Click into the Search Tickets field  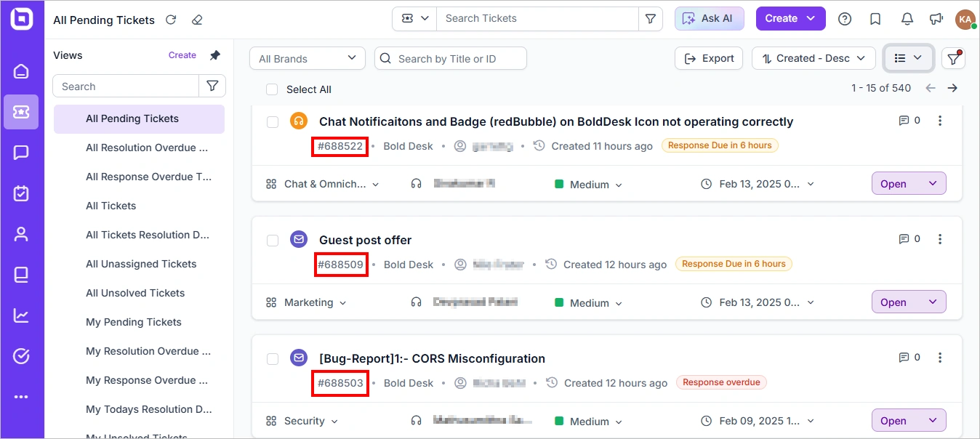[x=537, y=19]
